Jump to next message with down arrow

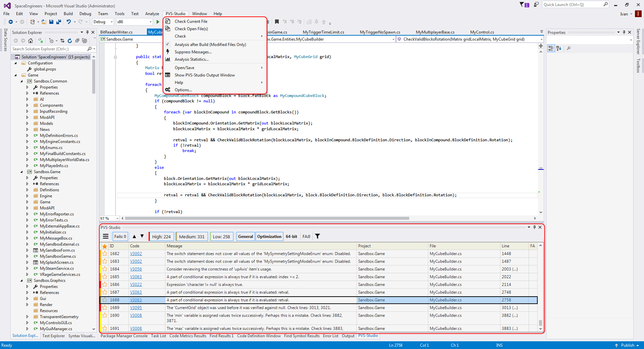click(x=142, y=237)
